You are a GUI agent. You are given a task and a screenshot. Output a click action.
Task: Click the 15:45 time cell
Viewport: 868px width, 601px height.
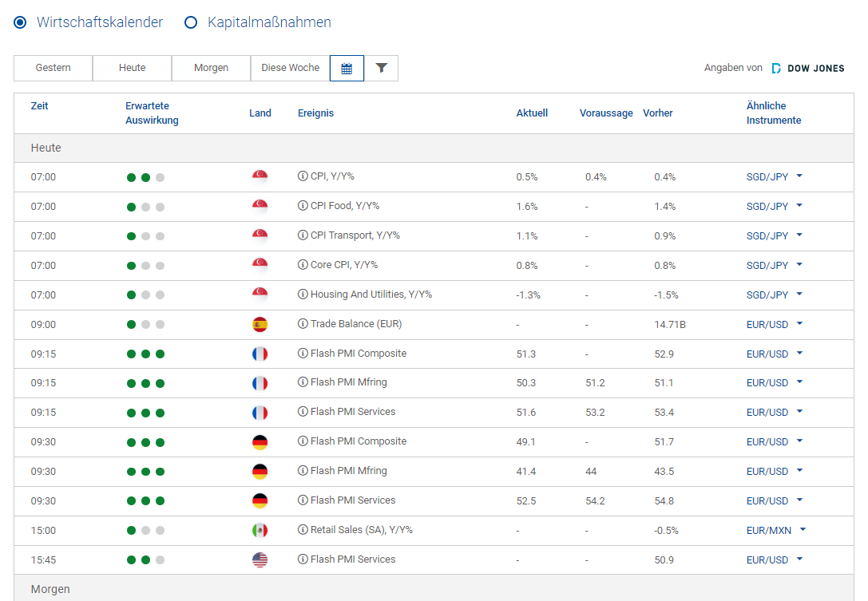point(43,560)
